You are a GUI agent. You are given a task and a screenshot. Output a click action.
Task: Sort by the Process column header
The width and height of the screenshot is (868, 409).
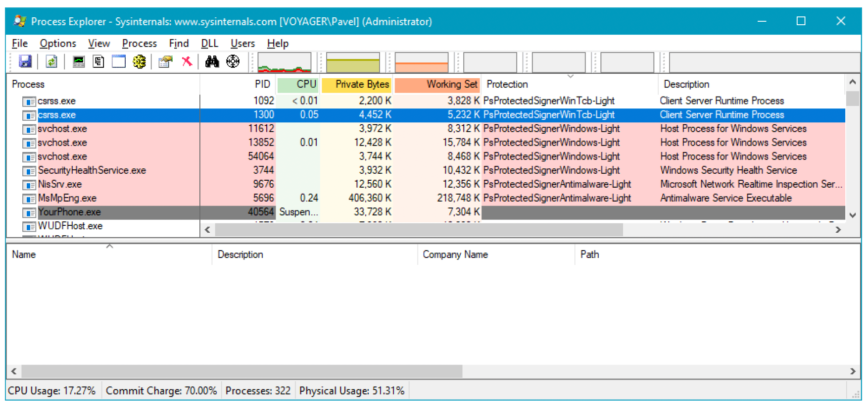point(103,84)
